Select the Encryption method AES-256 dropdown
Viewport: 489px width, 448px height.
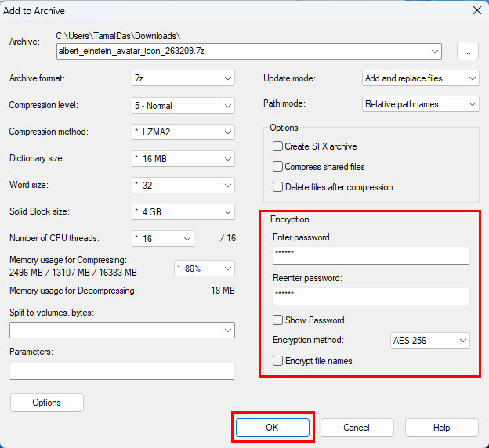[429, 341]
